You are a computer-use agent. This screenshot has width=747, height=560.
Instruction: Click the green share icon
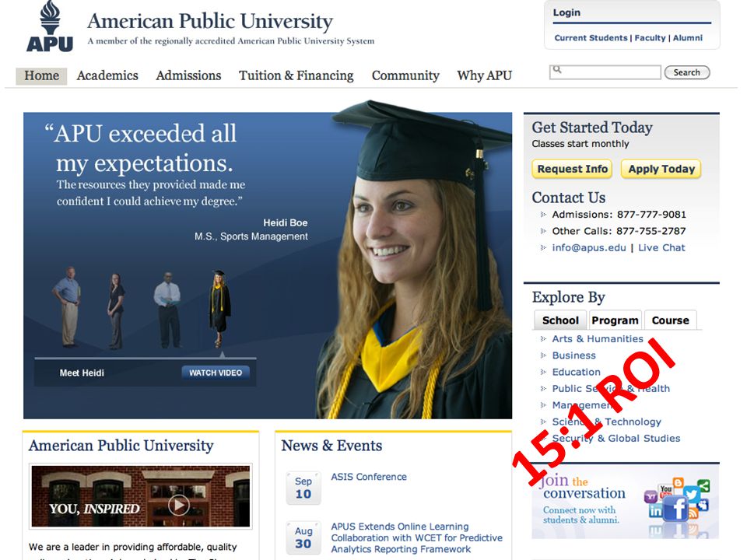click(x=703, y=485)
